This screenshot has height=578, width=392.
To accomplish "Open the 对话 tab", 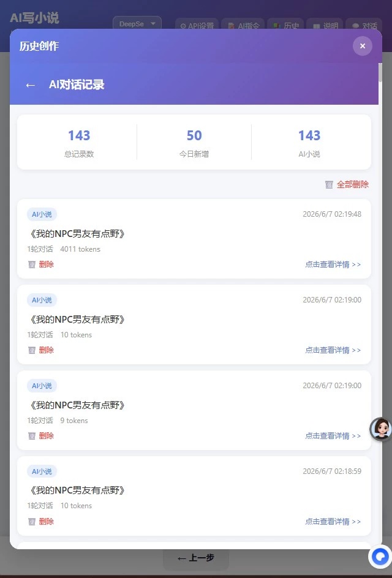I will pos(364,26).
